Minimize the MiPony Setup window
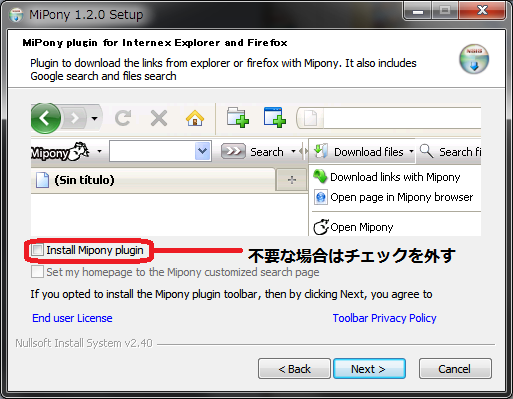 (x=418, y=11)
